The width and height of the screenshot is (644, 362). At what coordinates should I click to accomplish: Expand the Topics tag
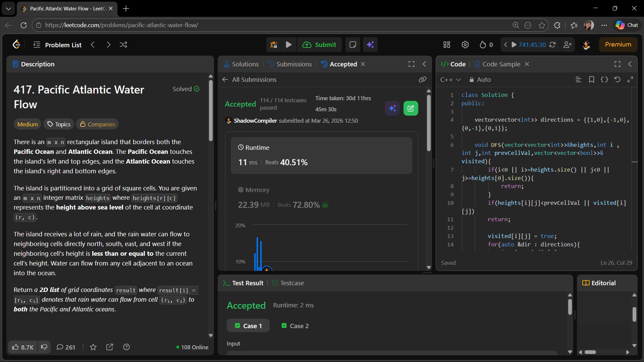click(x=59, y=124)
